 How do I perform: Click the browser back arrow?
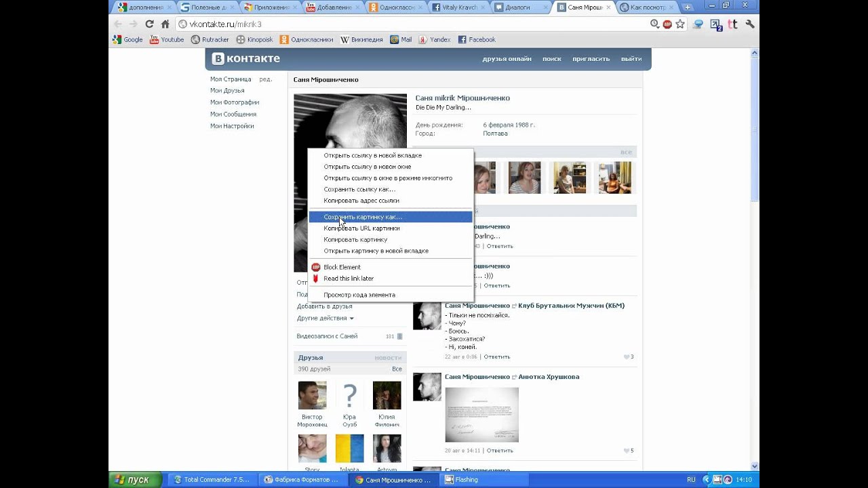[118, 24]
